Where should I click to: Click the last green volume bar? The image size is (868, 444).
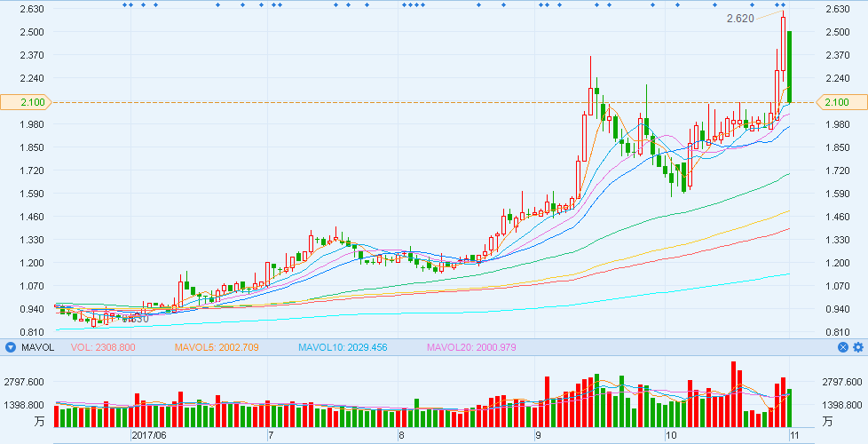(789, 408)
